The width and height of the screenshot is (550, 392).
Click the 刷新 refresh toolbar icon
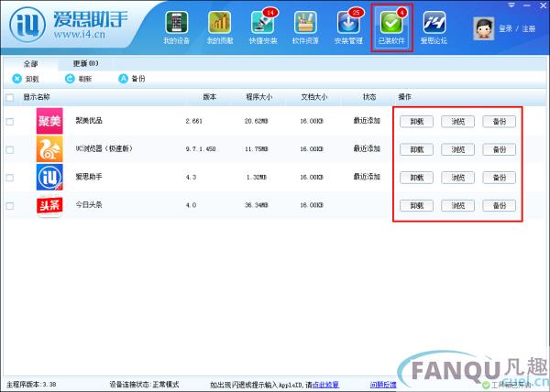click(x=70, y=79)
